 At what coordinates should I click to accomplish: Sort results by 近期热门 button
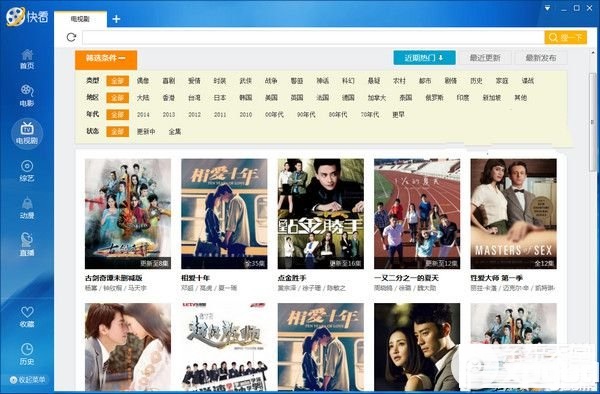click(x=424, y=58)
